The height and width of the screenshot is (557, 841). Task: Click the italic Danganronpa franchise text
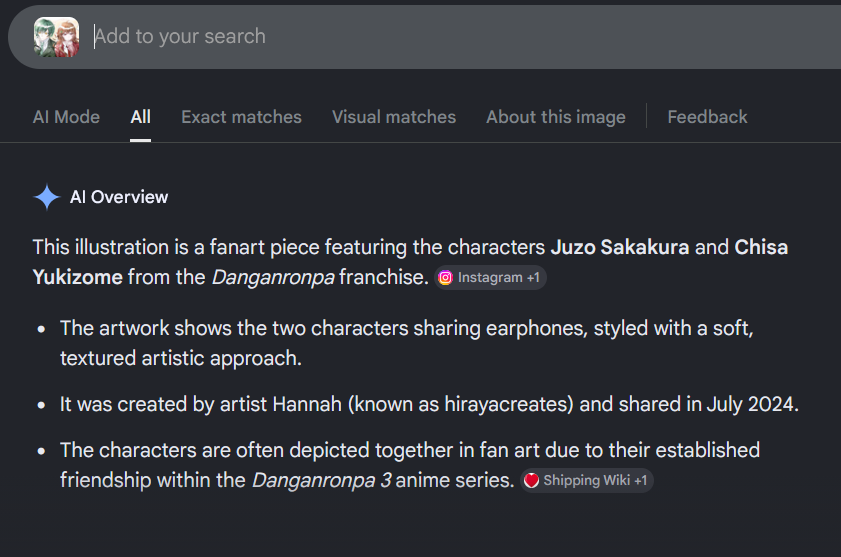(x=273, y=277)
